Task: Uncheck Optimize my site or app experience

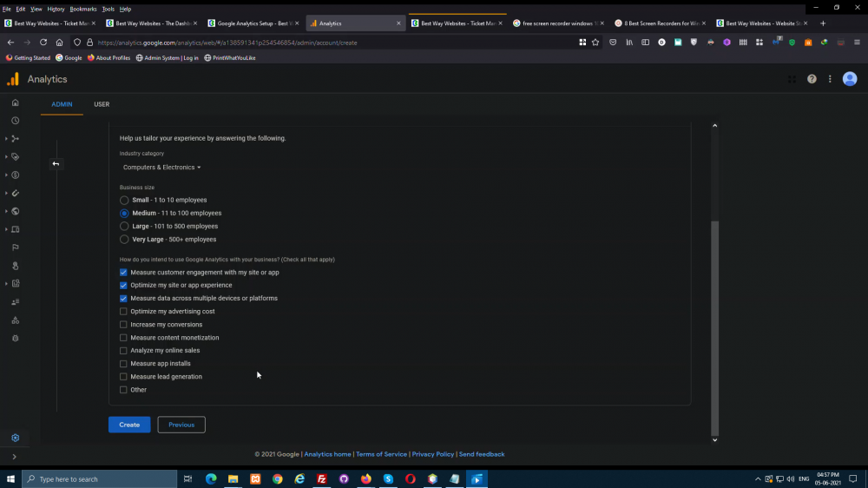Action: click(123, 286)
